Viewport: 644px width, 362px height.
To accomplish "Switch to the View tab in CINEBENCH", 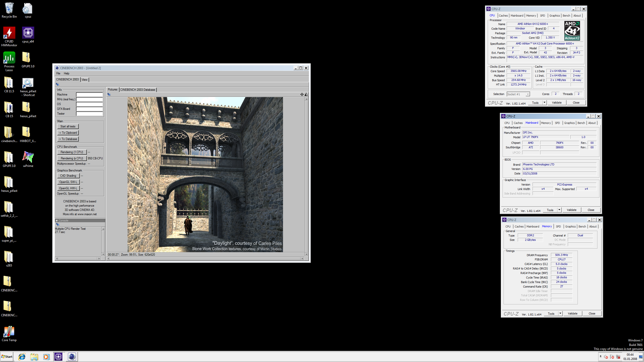I will pyautogui.click(x=85, y=80).
